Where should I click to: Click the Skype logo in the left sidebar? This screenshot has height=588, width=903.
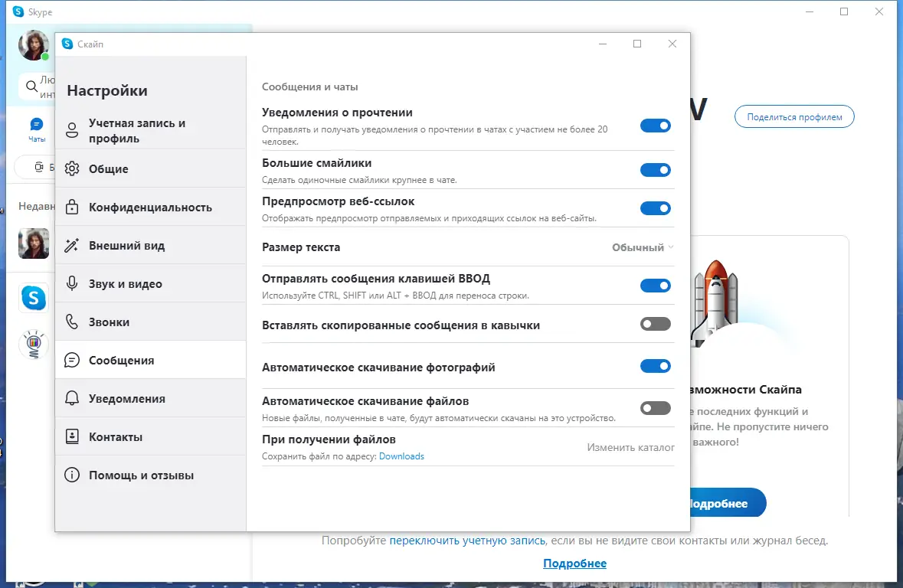pyautogui.click(x=34, y=298)
